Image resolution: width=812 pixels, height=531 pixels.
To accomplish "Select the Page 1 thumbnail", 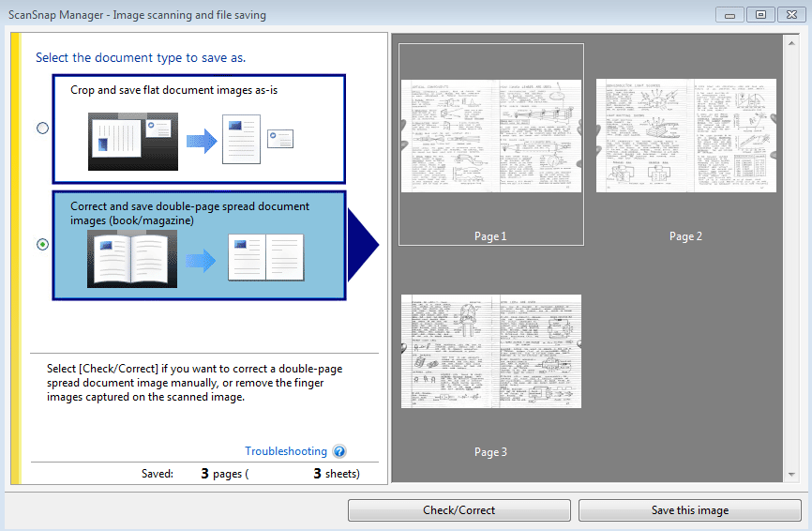I will click(x=490, y=137).
